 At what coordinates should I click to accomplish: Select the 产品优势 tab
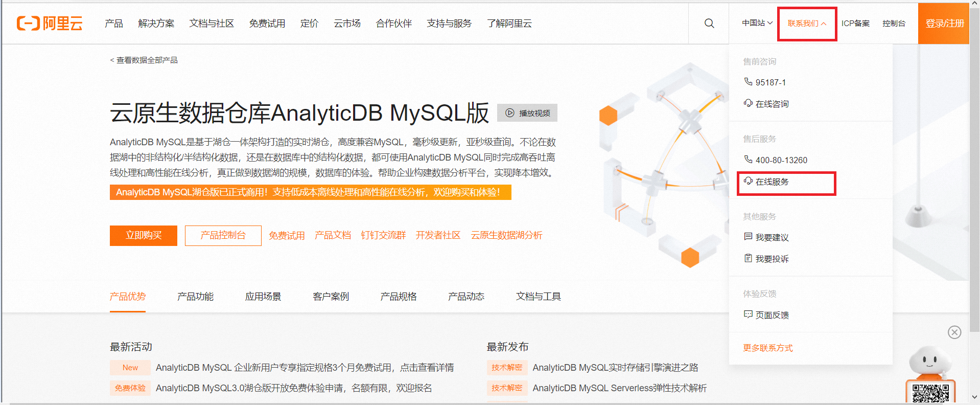click(128, 297)
